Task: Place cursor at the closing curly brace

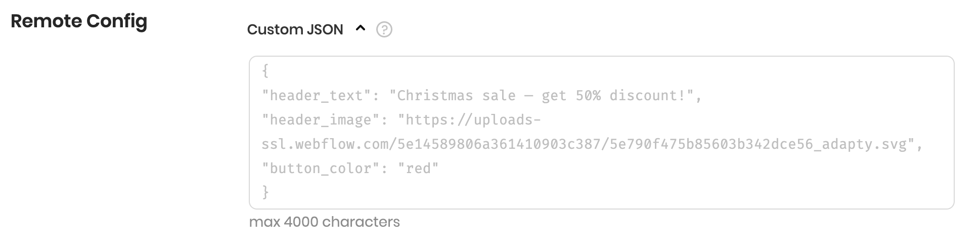Action: 265,192
